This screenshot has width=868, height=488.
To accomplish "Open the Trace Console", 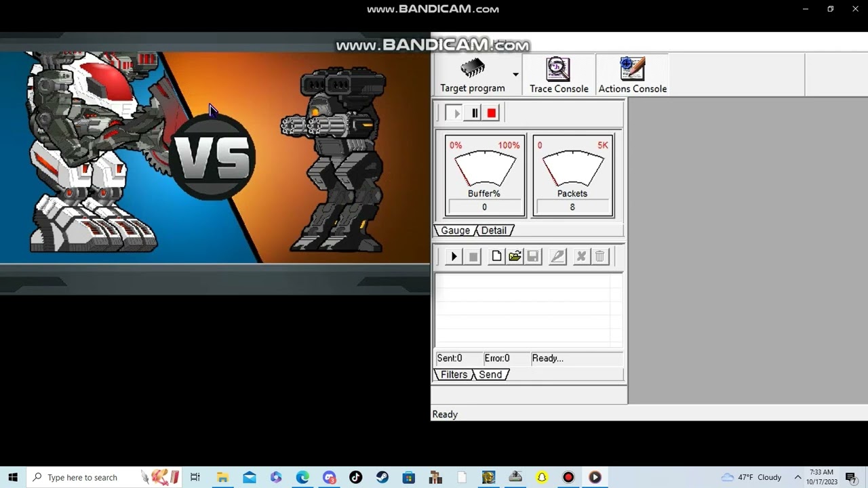I will 559,75.
